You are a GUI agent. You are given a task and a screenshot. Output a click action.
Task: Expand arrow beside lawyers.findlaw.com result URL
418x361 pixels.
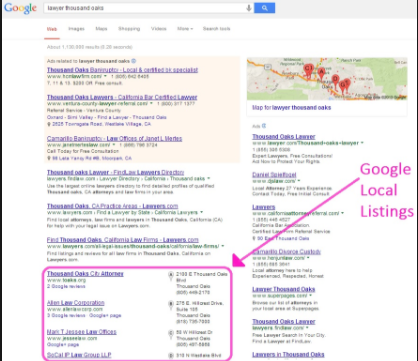coord(209,179)
